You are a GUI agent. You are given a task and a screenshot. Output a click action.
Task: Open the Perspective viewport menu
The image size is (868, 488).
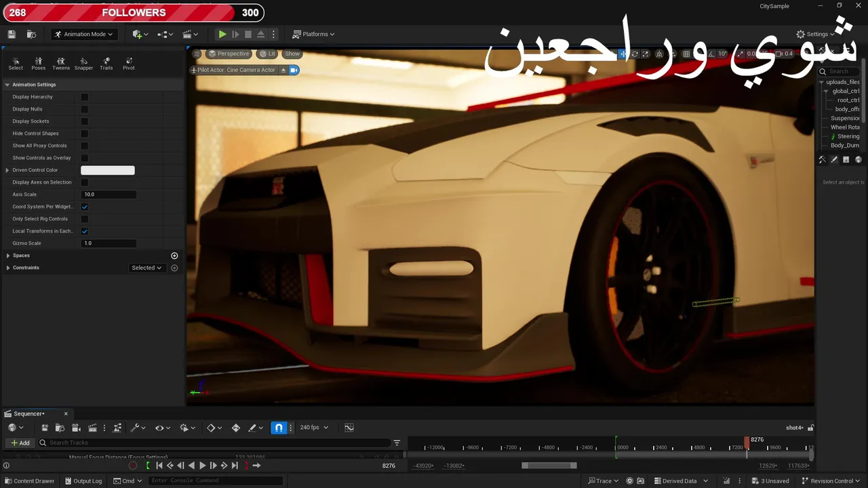coord(229,54)
